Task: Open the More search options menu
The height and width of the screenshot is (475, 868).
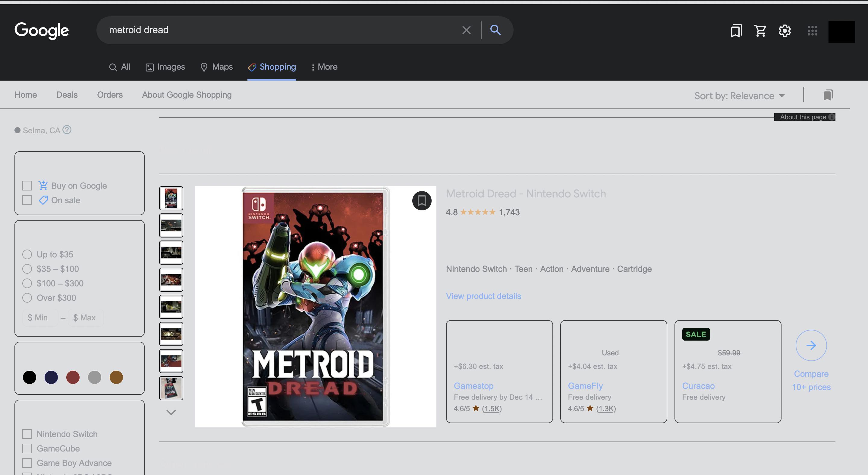Action: click(324, 67)
